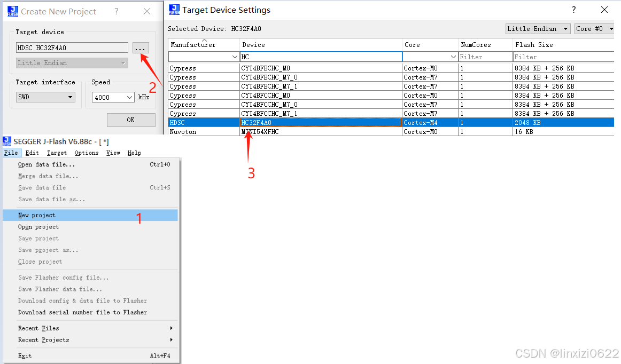This screenshot has height=364, width=621.
Task: Choose Open data file... from File menu
Action: 90,164
